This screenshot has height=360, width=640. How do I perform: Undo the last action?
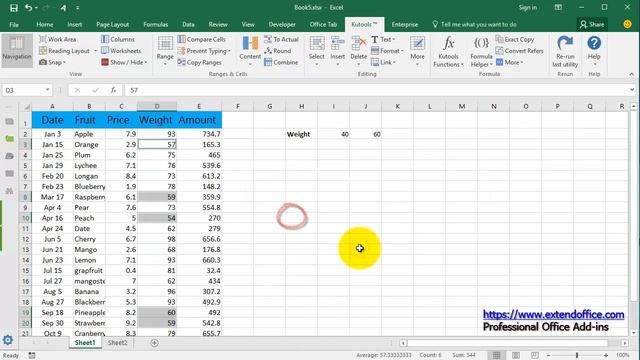[x=28, y=7]
